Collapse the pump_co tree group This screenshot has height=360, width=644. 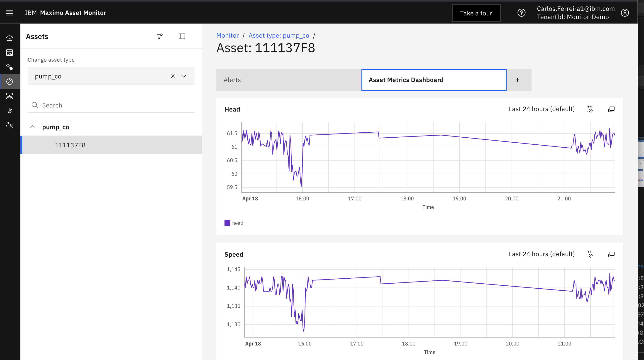click(x=32, y=127)
